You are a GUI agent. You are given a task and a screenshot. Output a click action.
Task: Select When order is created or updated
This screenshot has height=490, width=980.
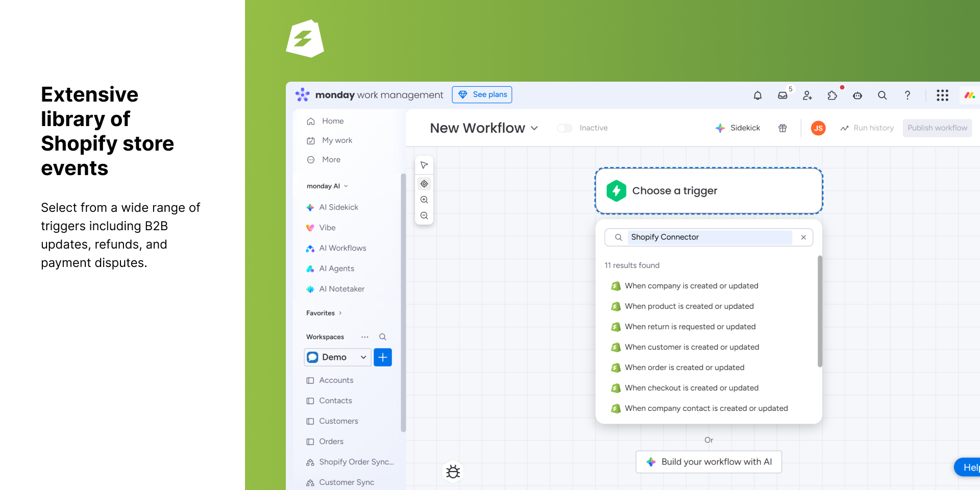[684, 367]
